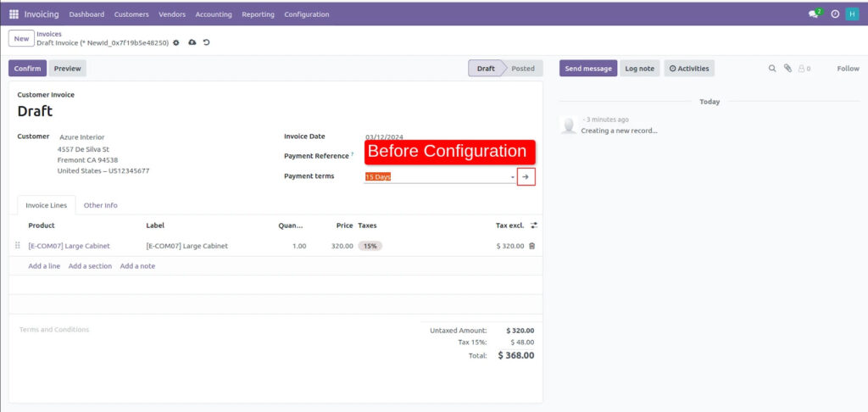The width and height of the screenshot is (868, 412).
Task: Expand the Payment terms dropdown
Action: pyautogui.click(x=513, y=177)
